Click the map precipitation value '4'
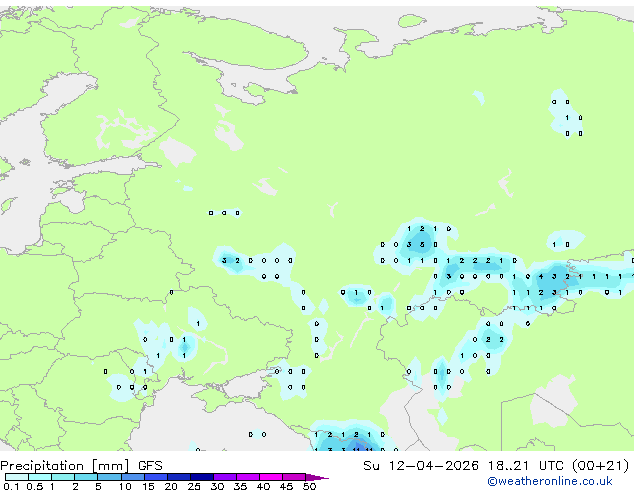The image size is (634, 490). (x=541, y=277)
